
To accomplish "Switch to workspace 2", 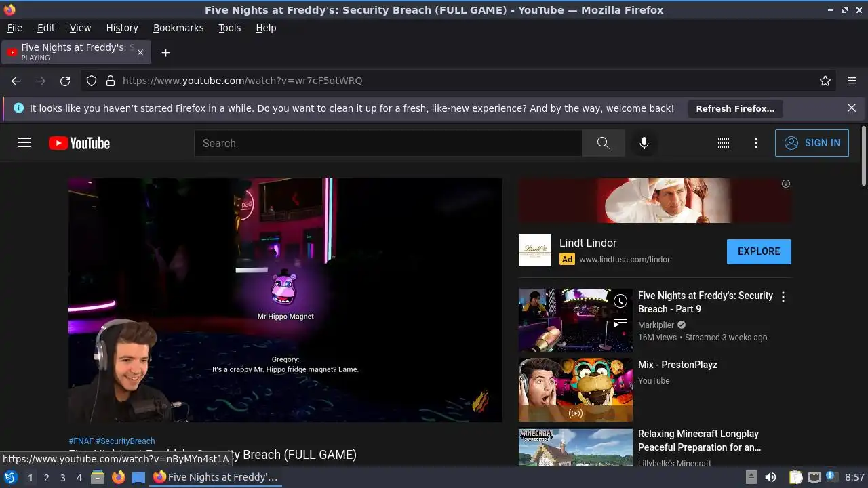I will point(46,478).
